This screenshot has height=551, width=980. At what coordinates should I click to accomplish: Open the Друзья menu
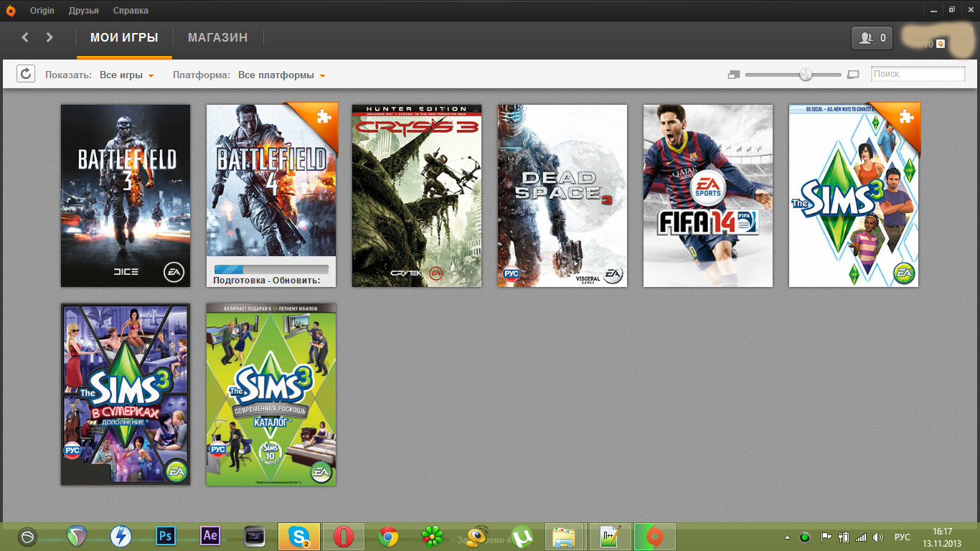84,11
